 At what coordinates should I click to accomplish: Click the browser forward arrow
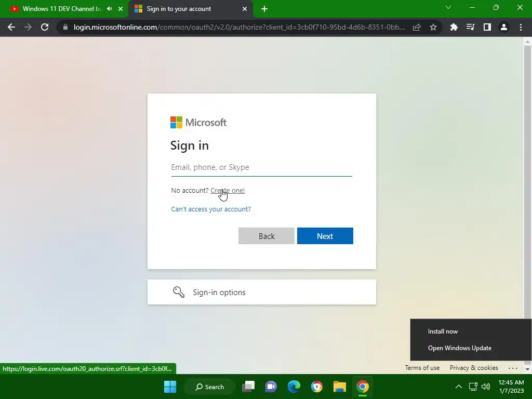coord(28,27)
